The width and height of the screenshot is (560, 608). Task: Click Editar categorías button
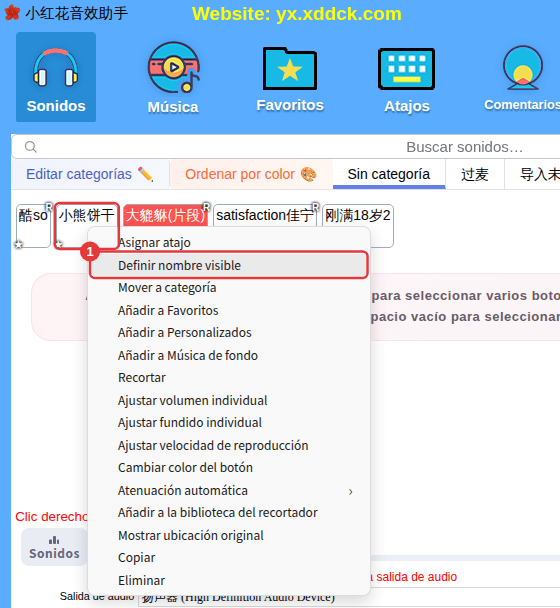(x=90, y=174)
